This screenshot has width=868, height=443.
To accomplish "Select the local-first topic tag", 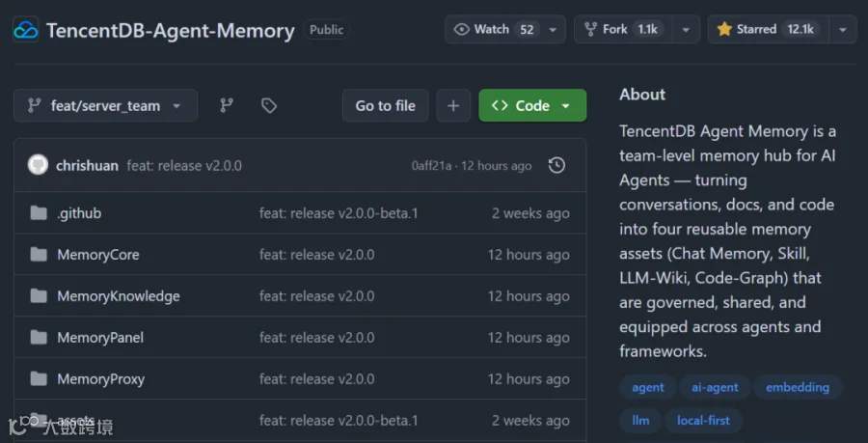I will [x=703, y=420].
